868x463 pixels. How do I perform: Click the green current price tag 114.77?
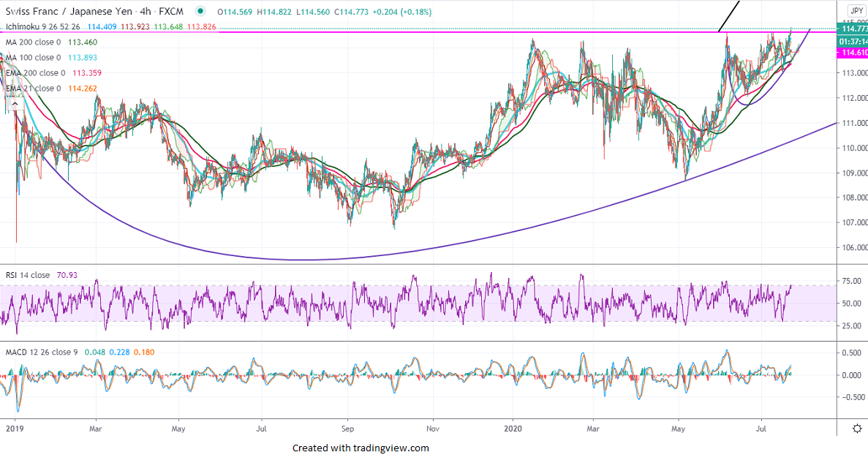point(852,29)
